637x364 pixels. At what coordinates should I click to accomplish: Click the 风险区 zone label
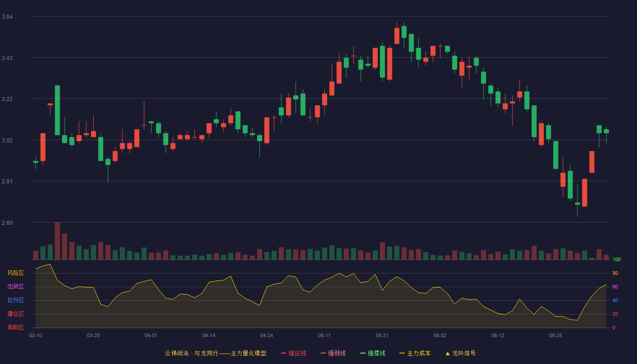point(15,273)
